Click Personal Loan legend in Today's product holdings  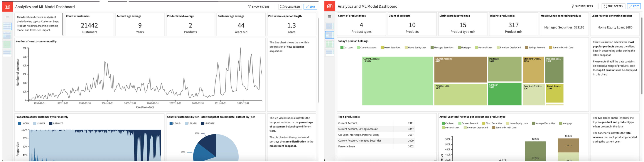(x=484, y=48)
